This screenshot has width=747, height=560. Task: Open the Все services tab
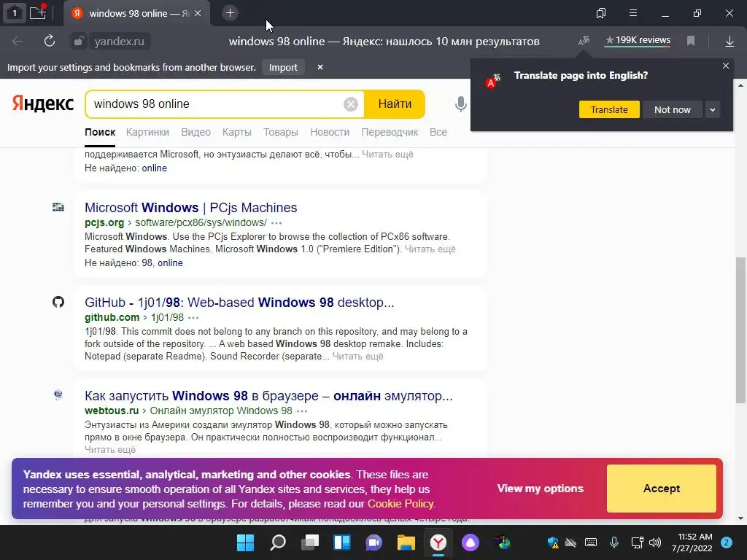tap(438, 133)
